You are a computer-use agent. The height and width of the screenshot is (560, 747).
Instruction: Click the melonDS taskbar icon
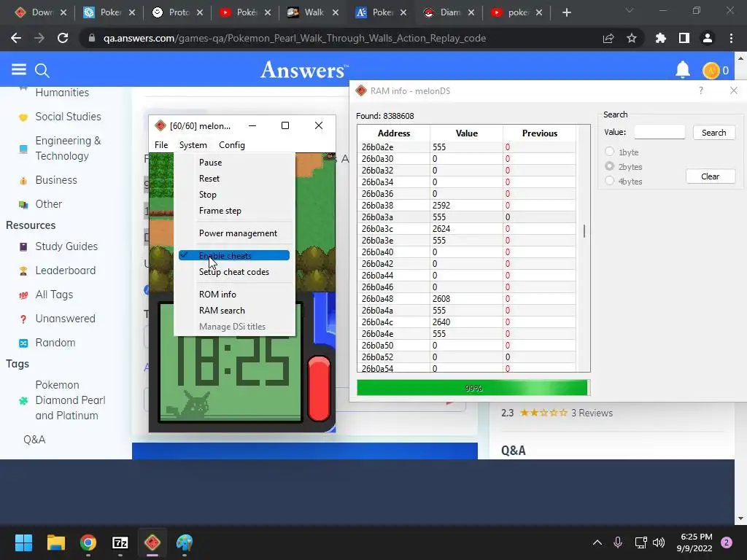pyautogui.click(x=152, y=542)
